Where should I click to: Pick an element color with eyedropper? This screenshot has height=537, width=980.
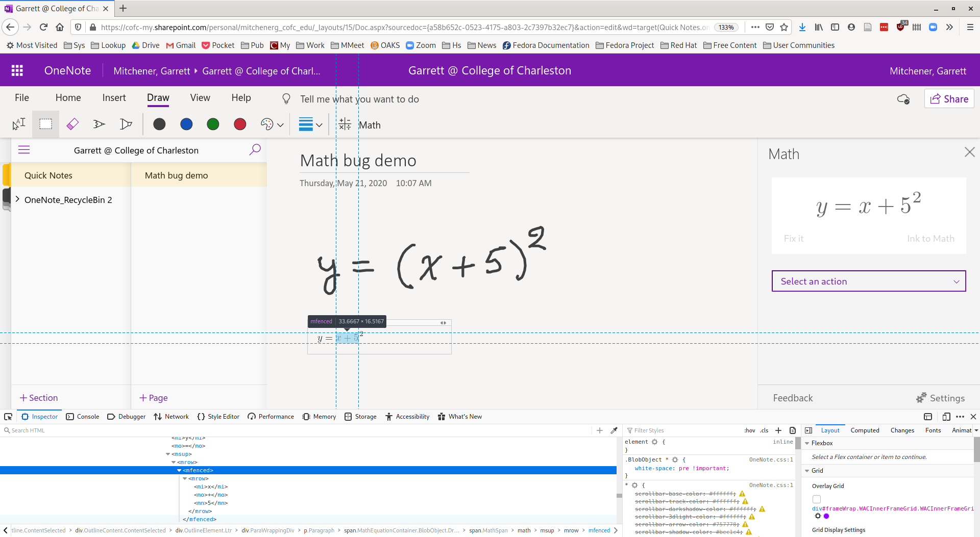click(614, 430)
